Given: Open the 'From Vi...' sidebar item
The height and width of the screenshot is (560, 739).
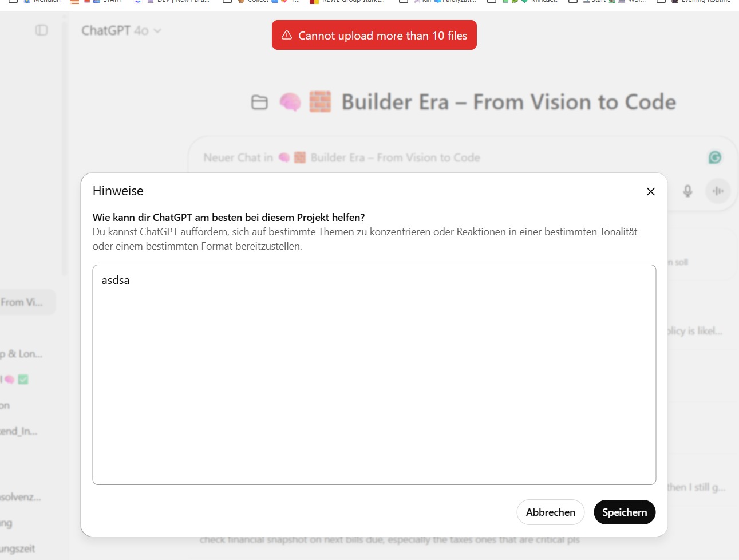Looking at the screenshot, I should pyautogui.click(x=23, y=302).
